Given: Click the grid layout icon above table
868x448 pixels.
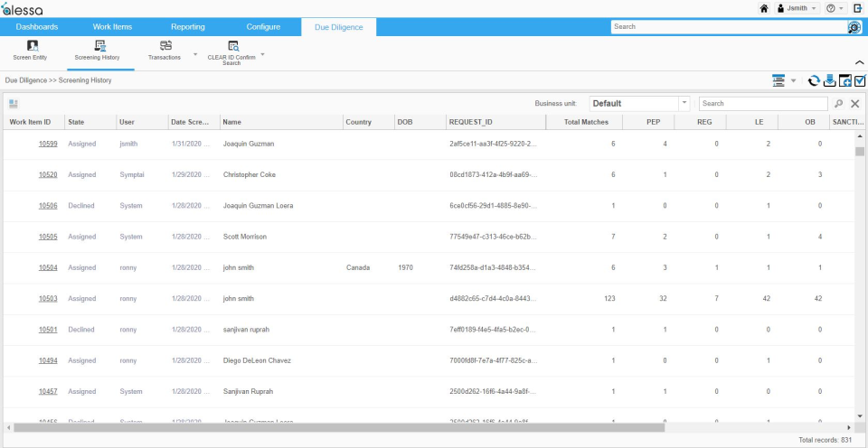Looking at the screenshot, I should pyautogui.click(x=14, y=104).
